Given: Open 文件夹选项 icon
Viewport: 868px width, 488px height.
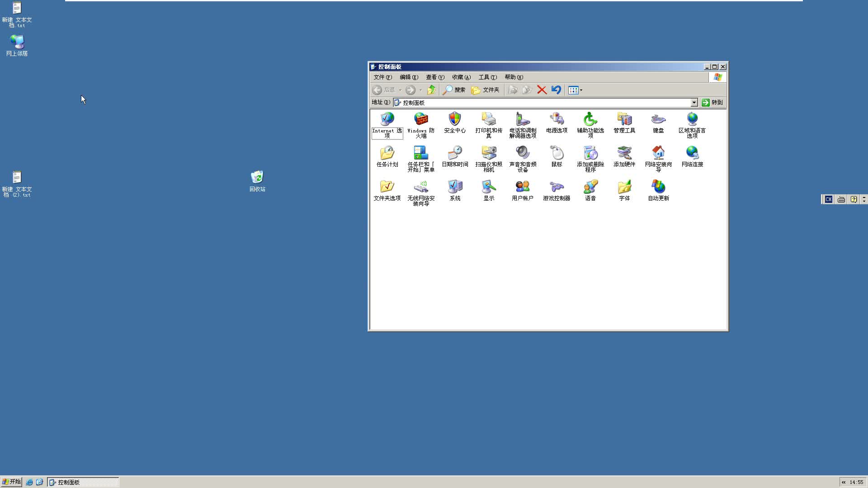Looking at the screenshot, I should [x=387, y=190].
